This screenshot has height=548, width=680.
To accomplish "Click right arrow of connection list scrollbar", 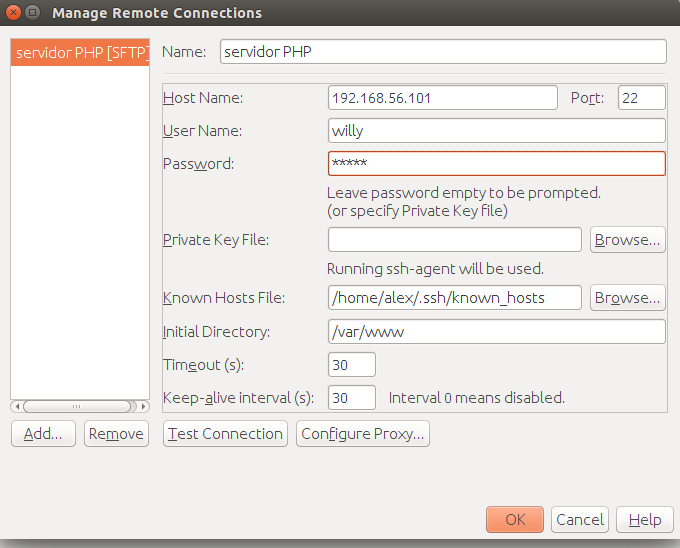I will [x=144, y=406].
